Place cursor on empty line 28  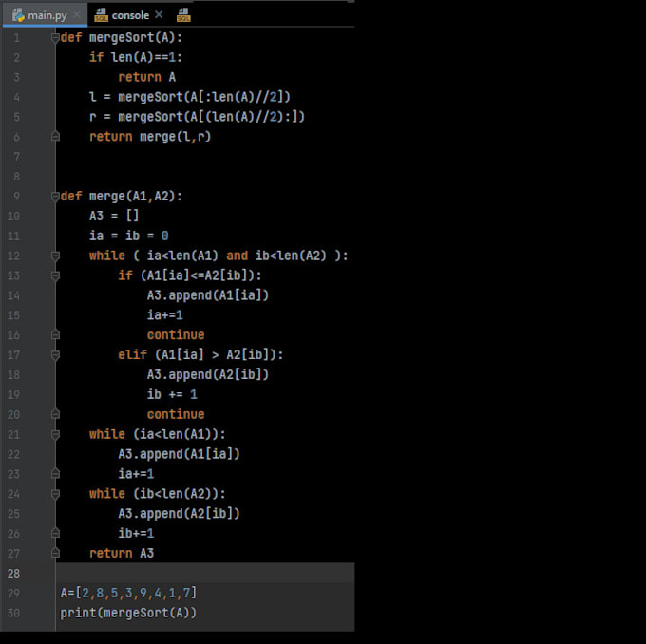[205, 573]
